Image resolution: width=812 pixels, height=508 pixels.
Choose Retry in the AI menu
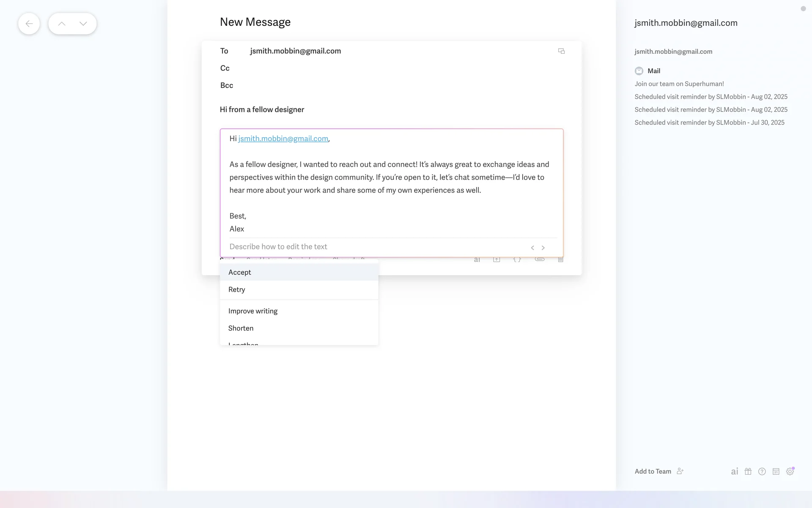click(237, 290)
